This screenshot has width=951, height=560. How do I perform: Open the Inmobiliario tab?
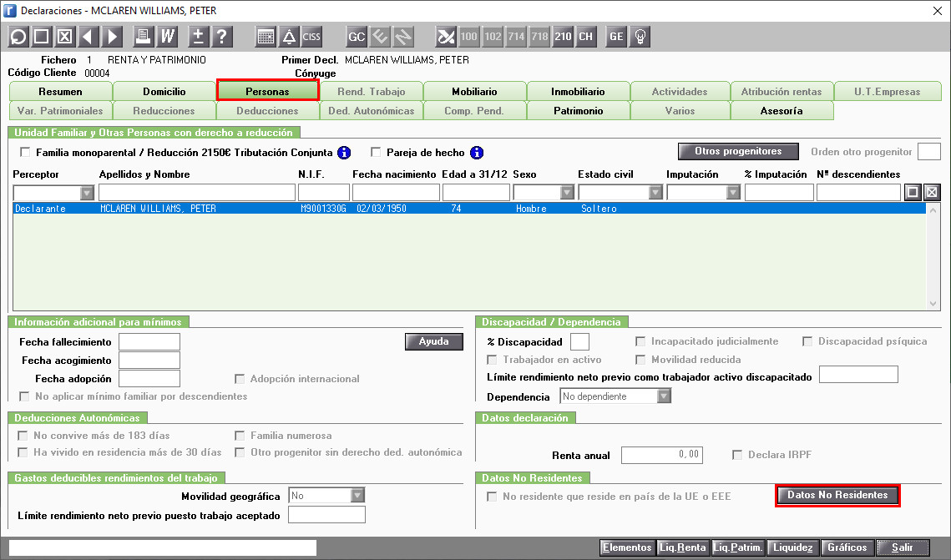[x=578, y=92]
